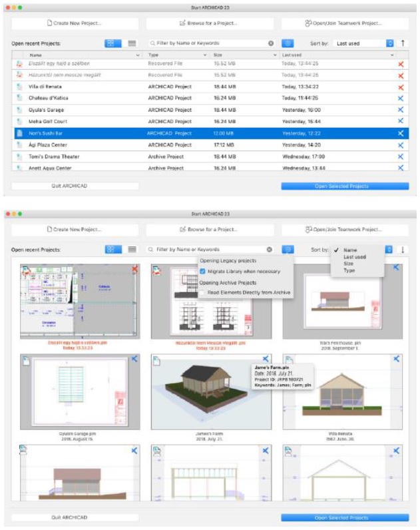420x530 pixels.
Task: Click Quit ARCHICAD in list-view window
Action: click(x=75, y=186)
